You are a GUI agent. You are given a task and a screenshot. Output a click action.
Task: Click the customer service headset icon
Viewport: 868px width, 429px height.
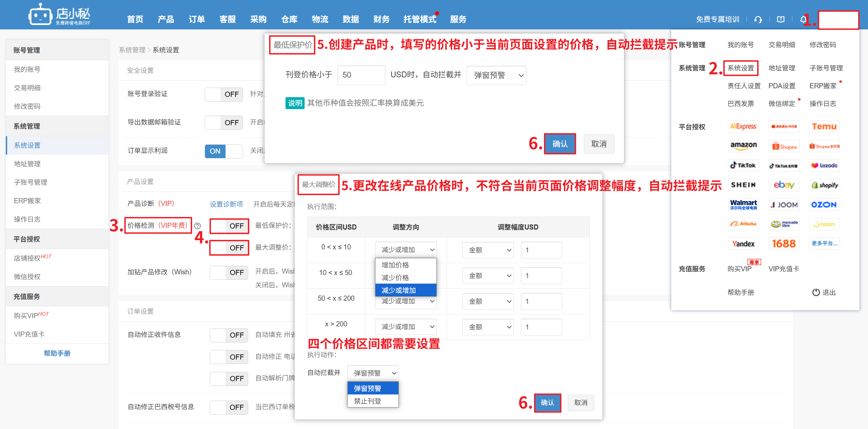(758, 19)
